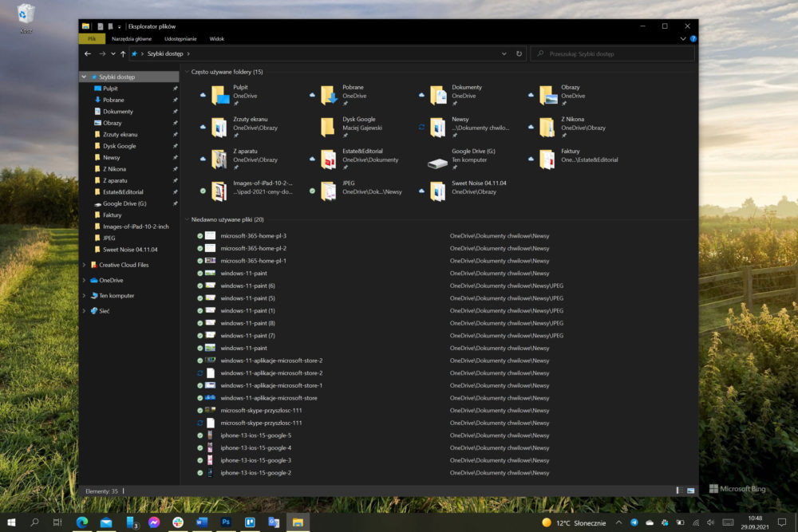Open Kosz recycle bin on desktop
This screenshot has height=532, width=798.
(x=26, y=19)
